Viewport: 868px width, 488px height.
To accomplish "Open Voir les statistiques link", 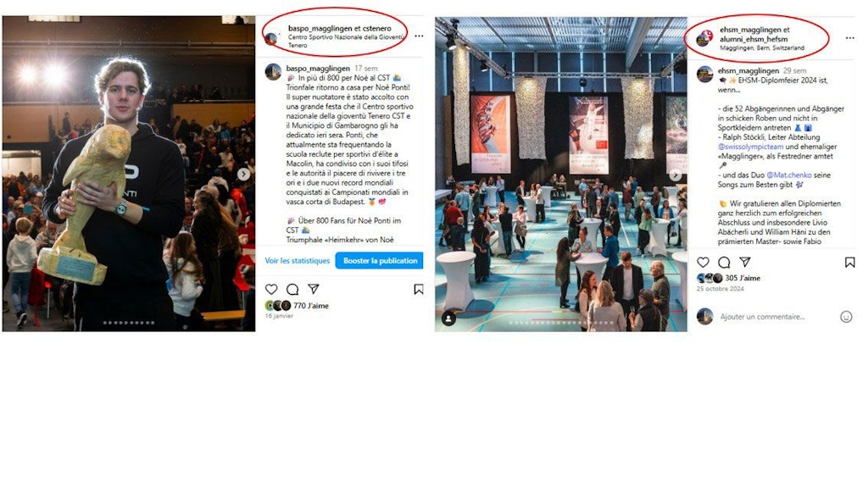I will (x=298, y=261).
